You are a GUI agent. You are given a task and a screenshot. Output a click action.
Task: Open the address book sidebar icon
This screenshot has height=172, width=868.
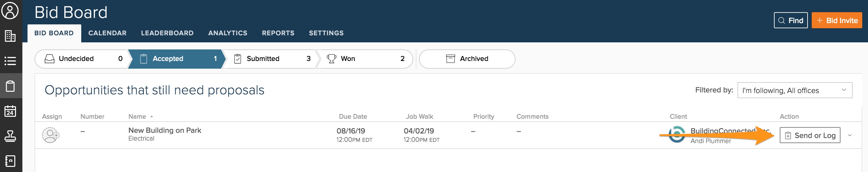[10, 161]
